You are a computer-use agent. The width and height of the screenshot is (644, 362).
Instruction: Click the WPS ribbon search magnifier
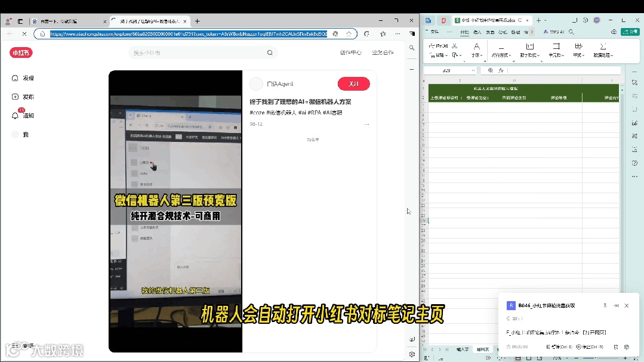click(x=571, y=32)
